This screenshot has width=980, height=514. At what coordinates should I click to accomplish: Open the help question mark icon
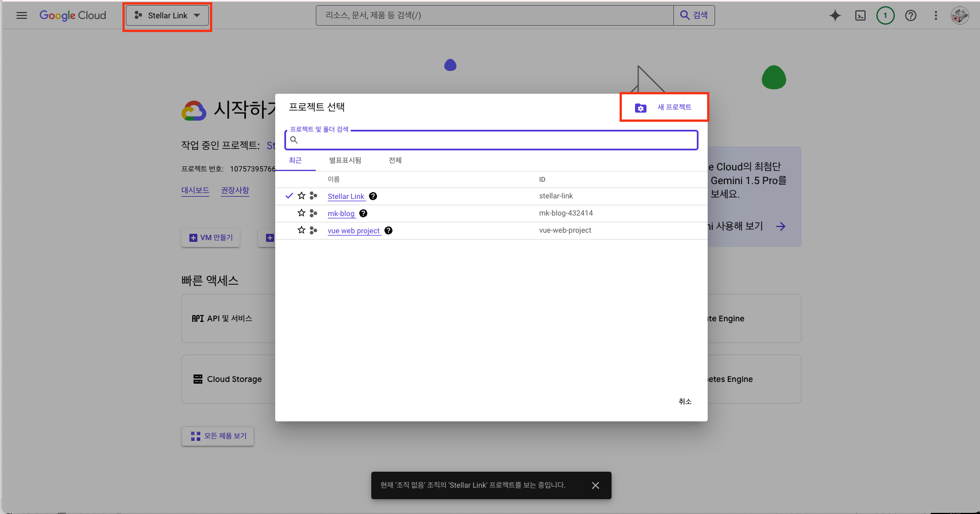click(911, 15)
